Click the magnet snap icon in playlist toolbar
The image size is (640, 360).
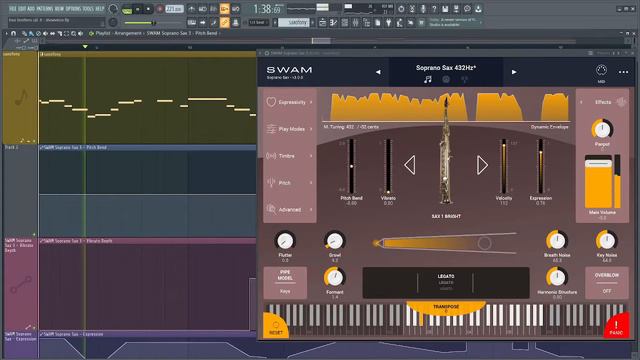[13, 33]
